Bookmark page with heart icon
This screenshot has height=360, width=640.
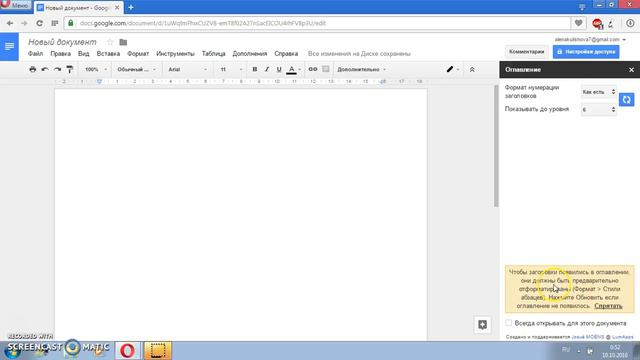point(578,23)
